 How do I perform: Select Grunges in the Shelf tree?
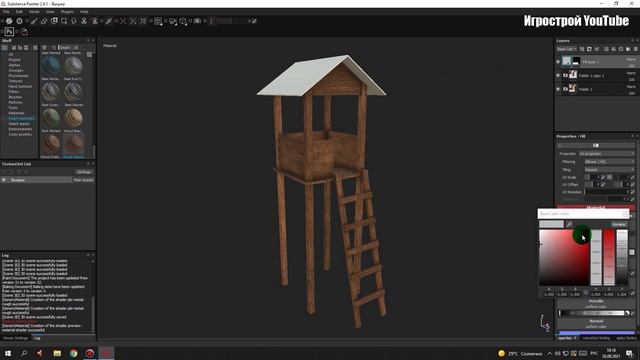pyautogui.click(x=16, y=70)
